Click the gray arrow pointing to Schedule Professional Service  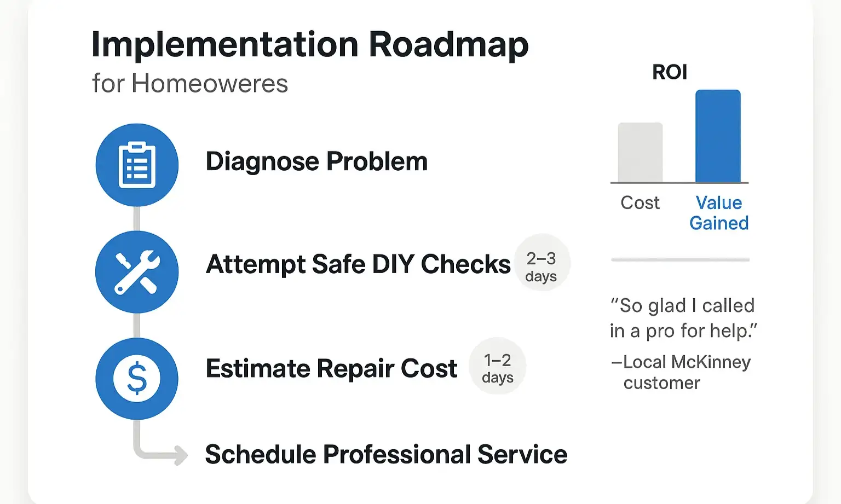tap(164, 454)
